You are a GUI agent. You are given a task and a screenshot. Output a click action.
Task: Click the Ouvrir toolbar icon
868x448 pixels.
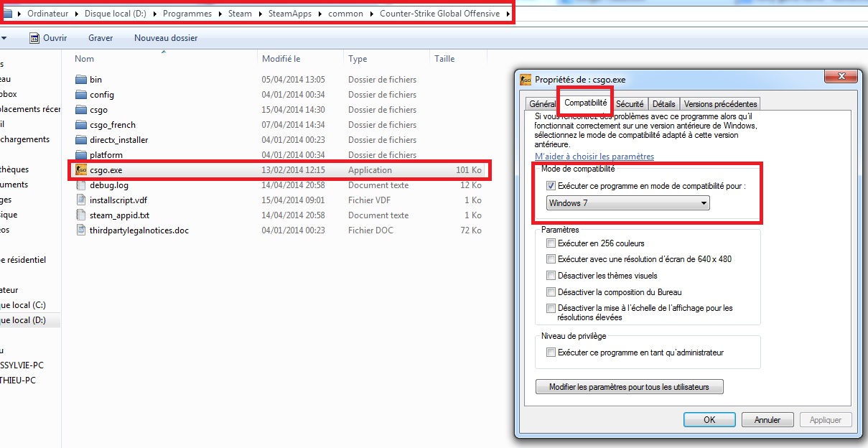click(x=34, y=37)
